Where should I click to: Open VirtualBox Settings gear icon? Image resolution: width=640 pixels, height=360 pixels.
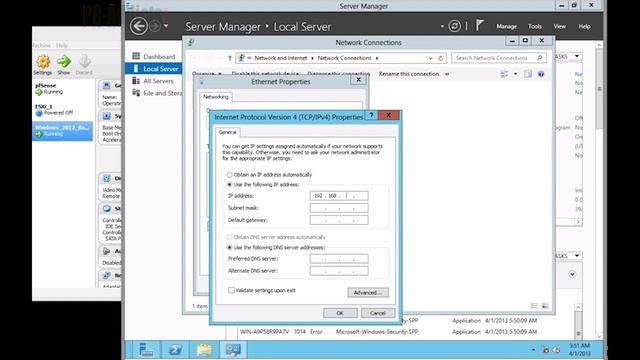43,62
